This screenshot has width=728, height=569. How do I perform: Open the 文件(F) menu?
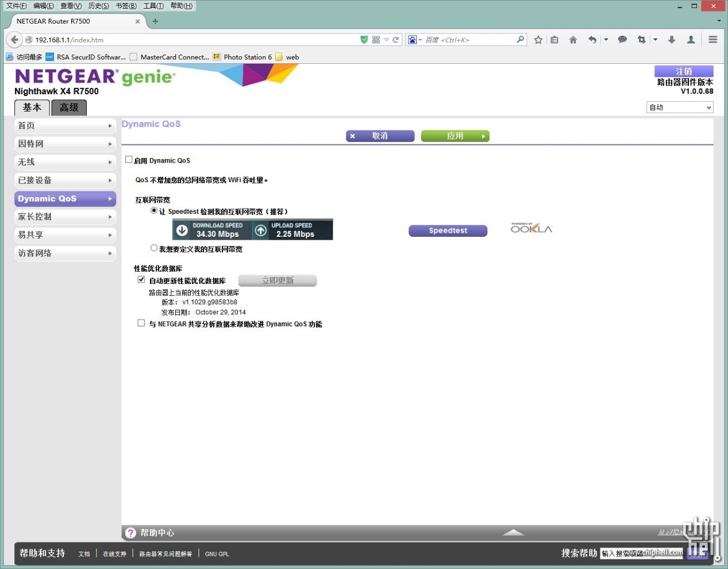pos(17,6)
